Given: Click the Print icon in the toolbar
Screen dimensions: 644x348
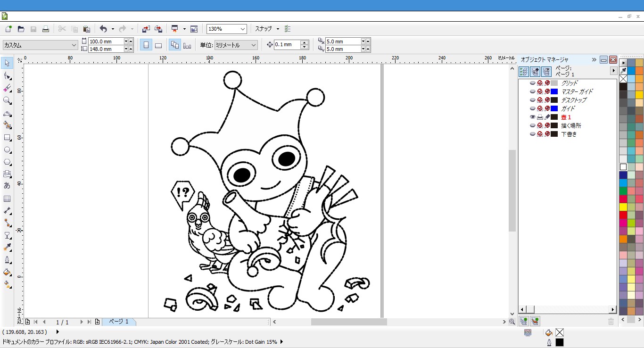Looking at the screenshot, I should click(x=46, y=29).
